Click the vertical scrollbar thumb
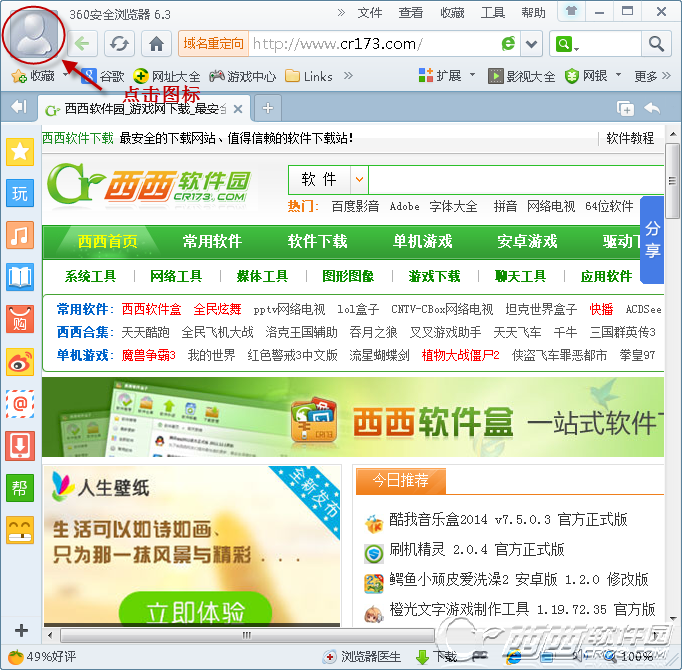Image resolution: width=682 pixels, height=670 pixels. pos(672,181)
